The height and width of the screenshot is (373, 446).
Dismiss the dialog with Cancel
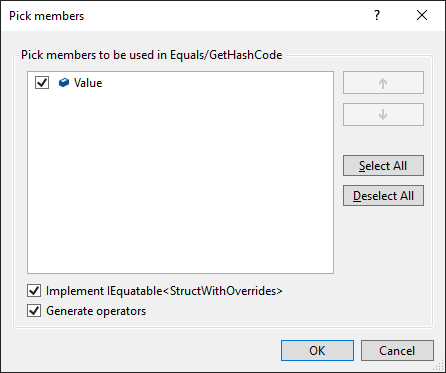click(397, 350)
